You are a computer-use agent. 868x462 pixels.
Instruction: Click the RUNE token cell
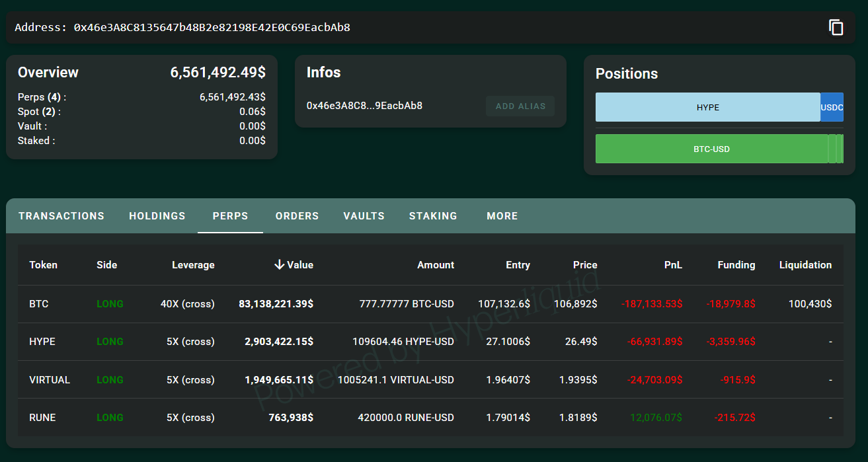tap(42, 418)
